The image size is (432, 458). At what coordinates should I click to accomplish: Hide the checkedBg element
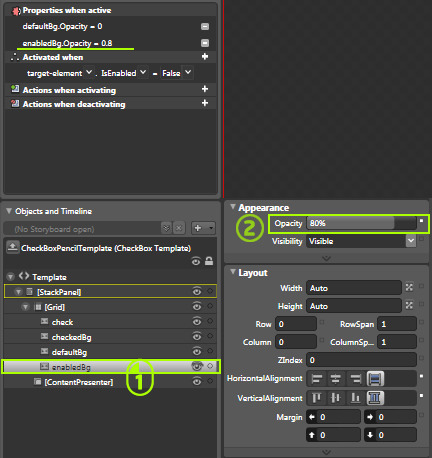click(197, 336)
